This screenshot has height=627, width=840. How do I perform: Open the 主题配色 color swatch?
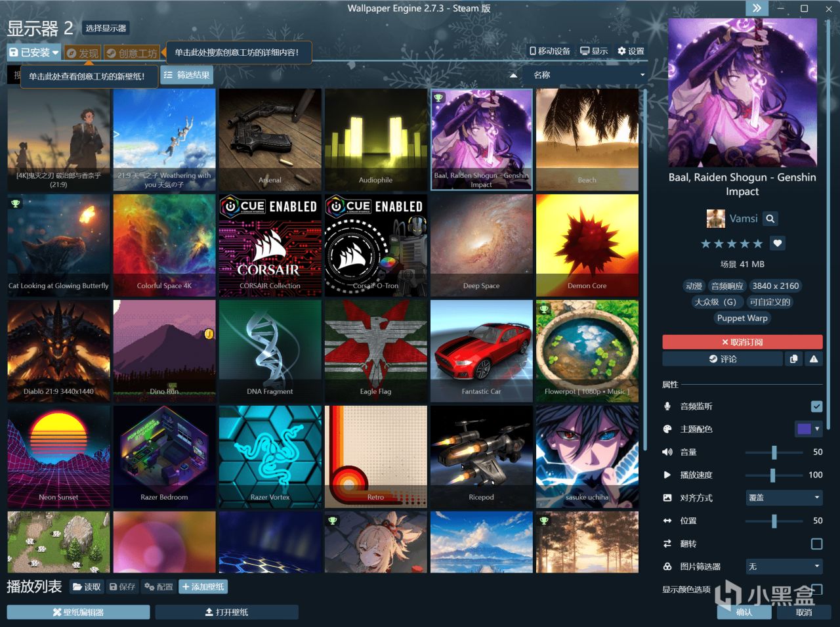click(808, 429)
